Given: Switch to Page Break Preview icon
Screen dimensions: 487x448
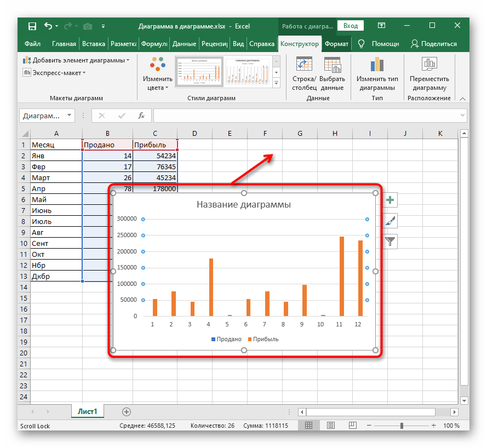Looking at the screenshot, I should tap(353, 426).
